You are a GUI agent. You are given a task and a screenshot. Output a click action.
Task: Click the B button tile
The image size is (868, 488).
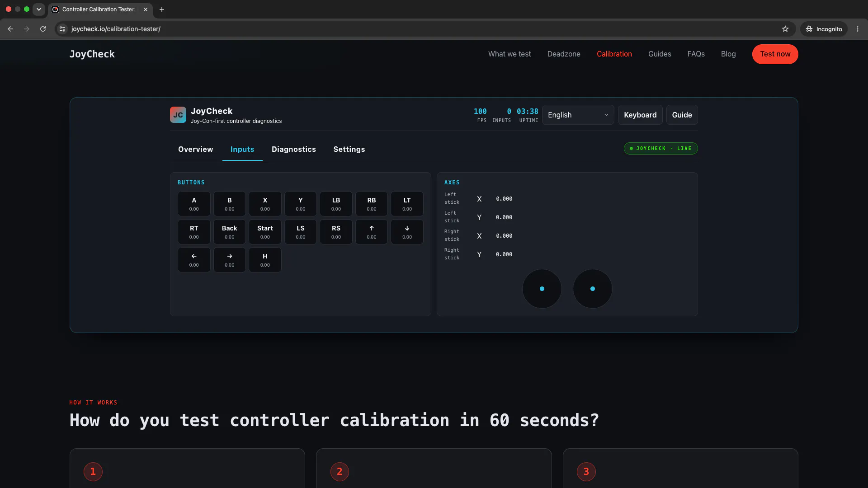click(x=230, y=204)
